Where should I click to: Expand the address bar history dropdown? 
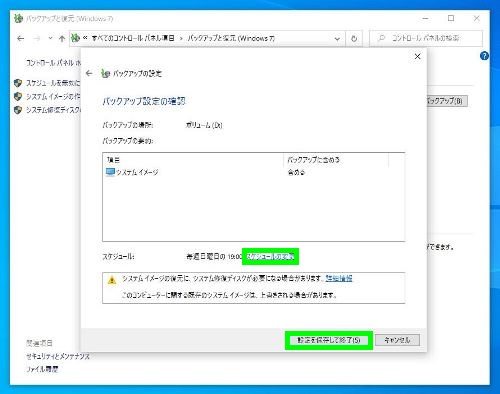(337, 39)
